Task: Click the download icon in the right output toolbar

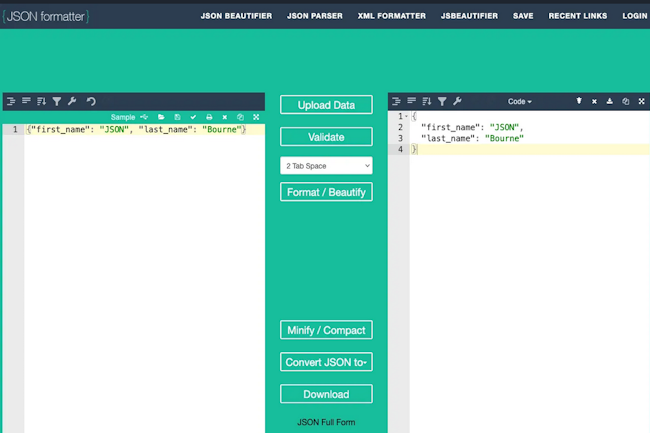Action: [609, 101]
